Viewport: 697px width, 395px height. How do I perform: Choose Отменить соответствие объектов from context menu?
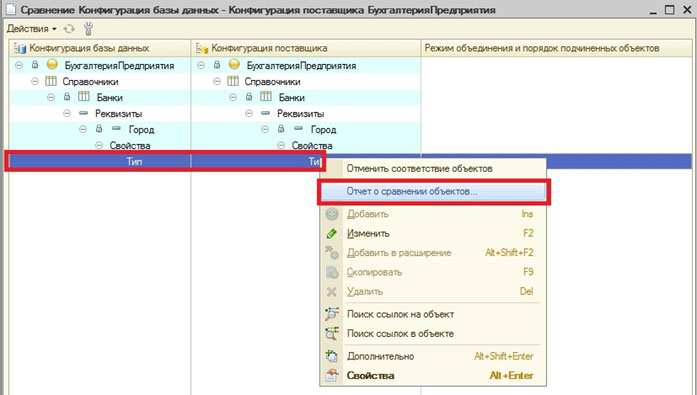pos(433,169)
